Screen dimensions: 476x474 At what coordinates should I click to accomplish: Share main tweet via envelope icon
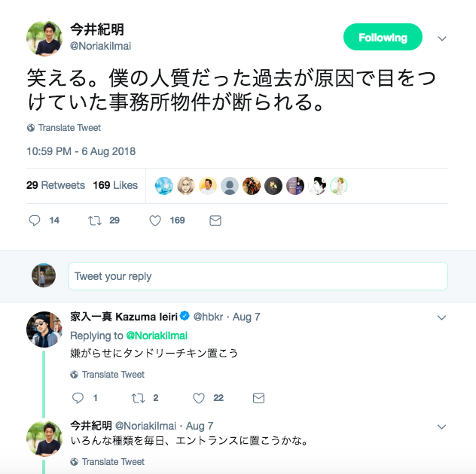coord(215,220)
